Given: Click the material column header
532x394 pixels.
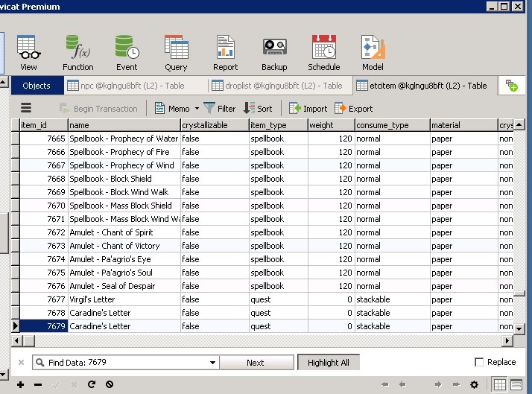Looking at the screenshot, I should point(464,125).
